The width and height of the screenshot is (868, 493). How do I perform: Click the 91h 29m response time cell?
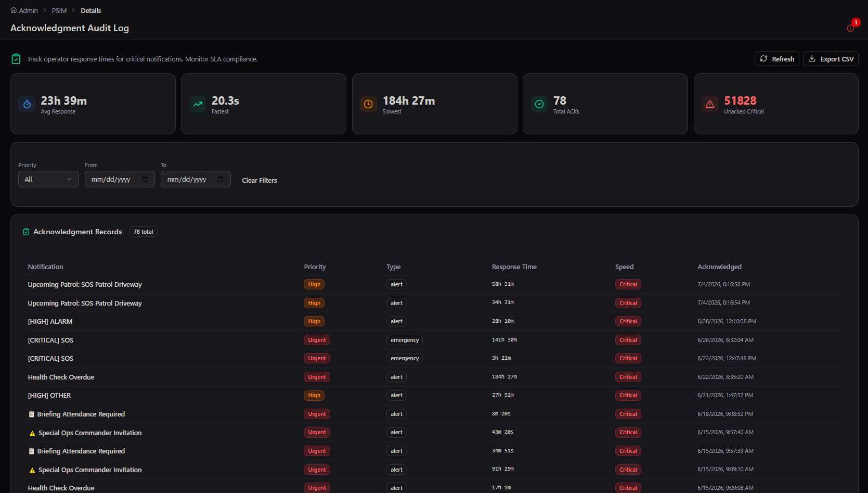(503, 469)
